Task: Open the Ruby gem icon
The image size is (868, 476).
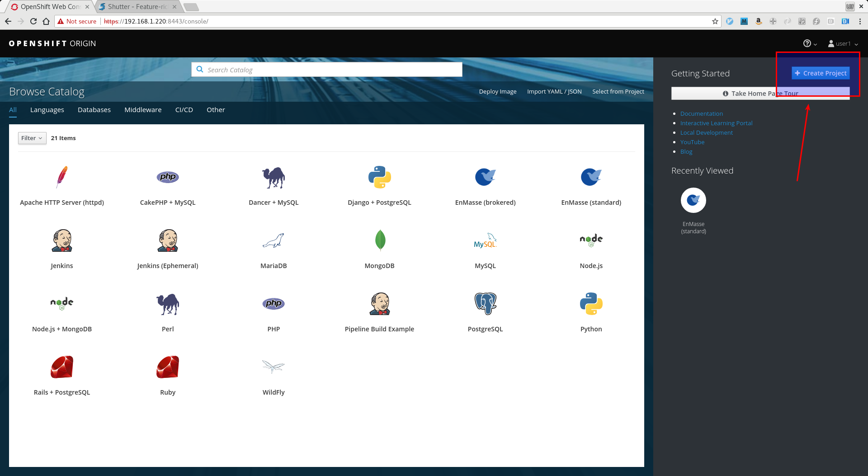Action: [168, 367]
